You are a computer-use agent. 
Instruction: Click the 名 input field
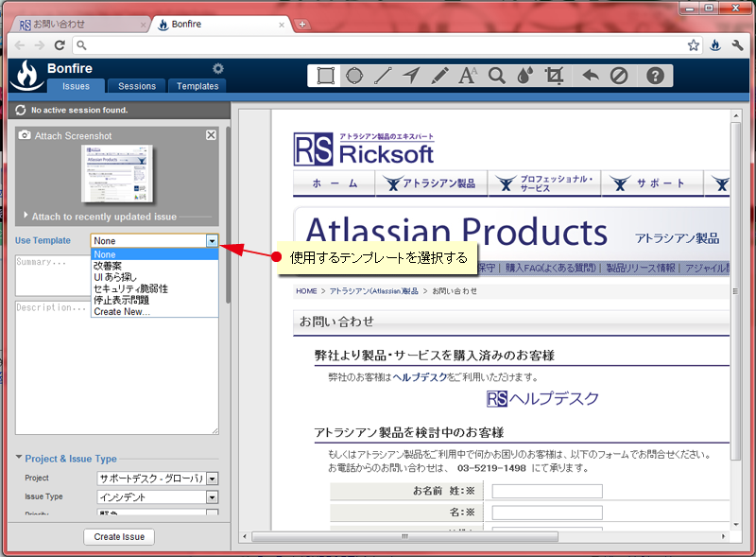point(547,513)
